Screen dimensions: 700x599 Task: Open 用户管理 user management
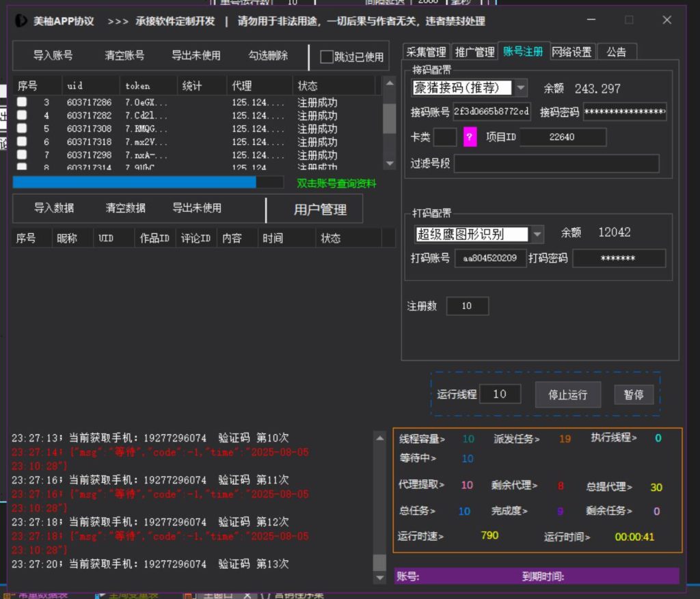coord(320,210)
